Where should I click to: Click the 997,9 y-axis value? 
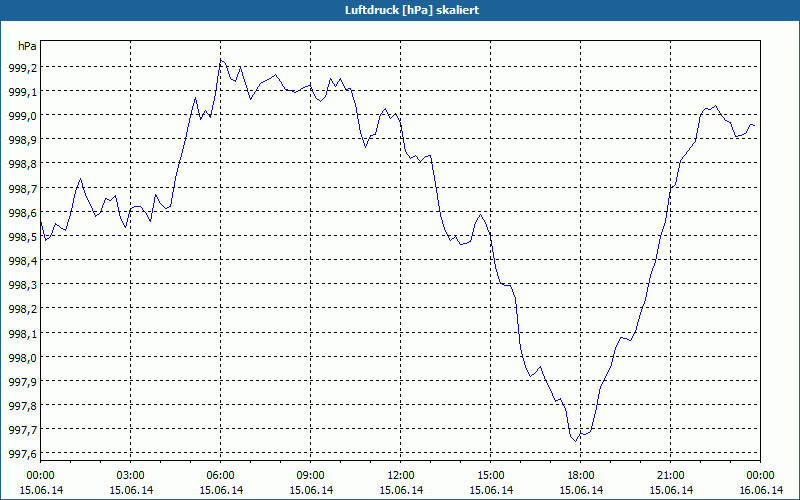pyautogui.click(x=22, y=382)
